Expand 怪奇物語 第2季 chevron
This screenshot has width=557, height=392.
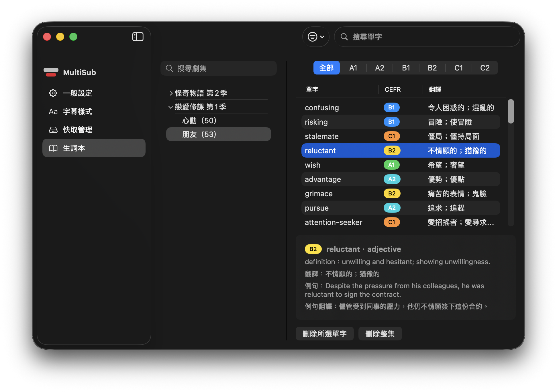171,93
